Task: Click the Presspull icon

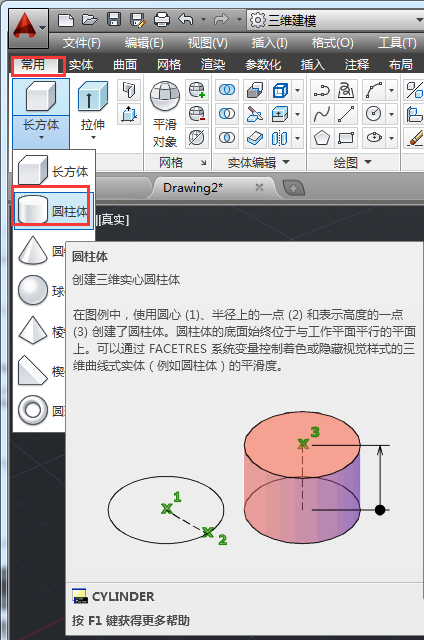Action: (129, 114)
